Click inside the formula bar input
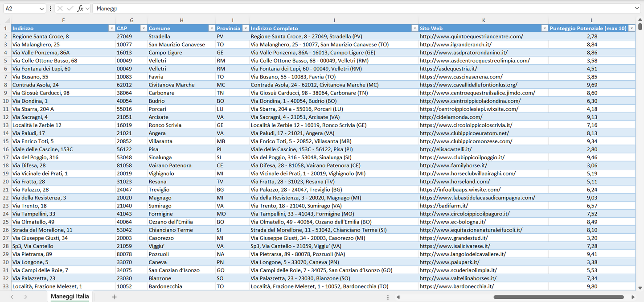 click(x=223, y=8)
